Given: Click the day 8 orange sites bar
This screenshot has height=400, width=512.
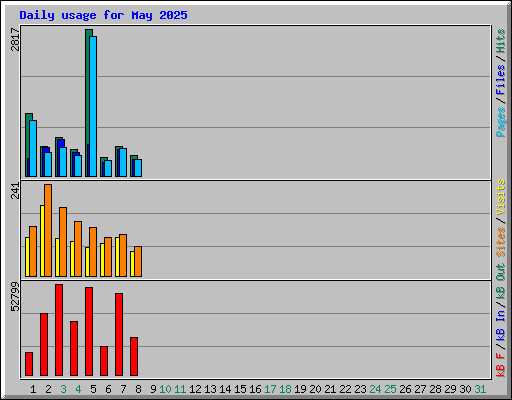Looking at the screenshot, I should (x=138, y=262).
